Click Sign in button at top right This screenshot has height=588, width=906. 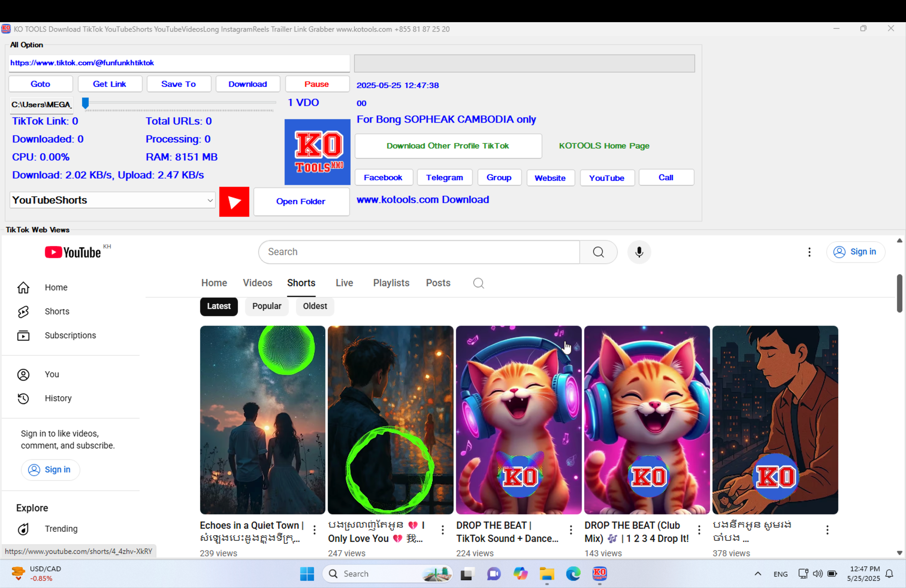(x=855, y=252)
